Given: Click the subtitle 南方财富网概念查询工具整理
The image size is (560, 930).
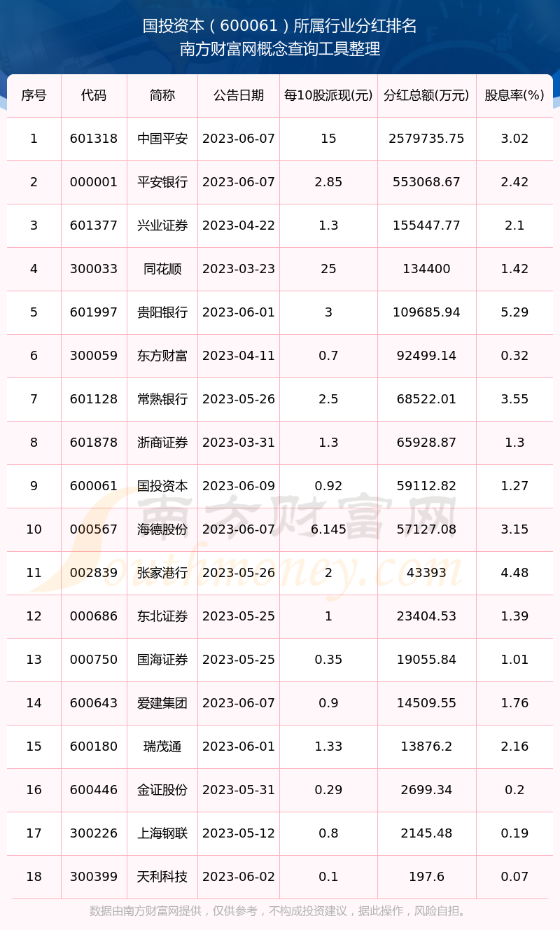Looking at the screenshot, I should 280,50.
